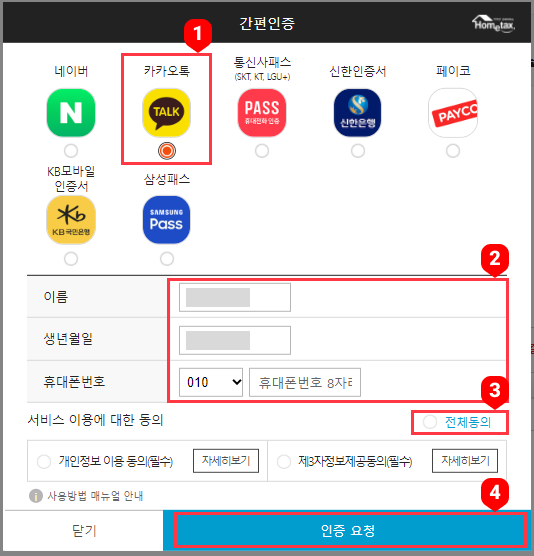Screen dimensions: 534x556
Task: Click the 인증 요청 button
Action: point(350,530)
